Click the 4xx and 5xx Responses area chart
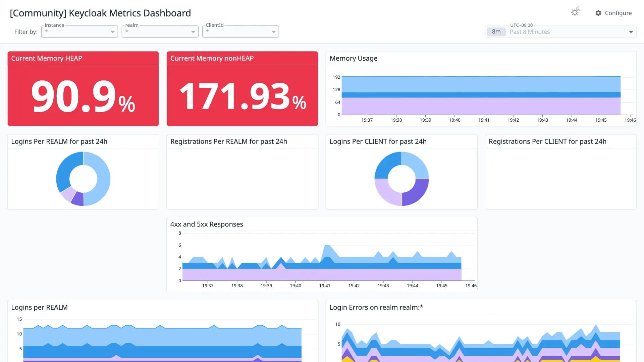Screen dimensions: 644x362 point(322,263)
